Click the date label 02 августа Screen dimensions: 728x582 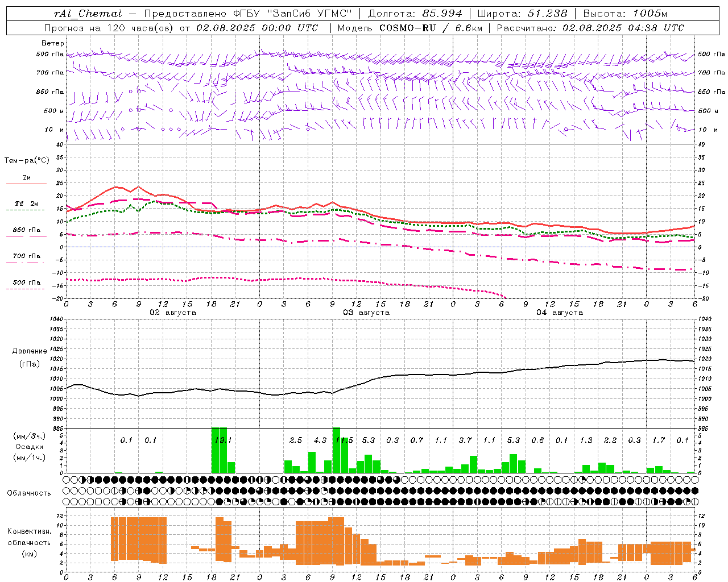pyautogui.click(x=173, y=313)
